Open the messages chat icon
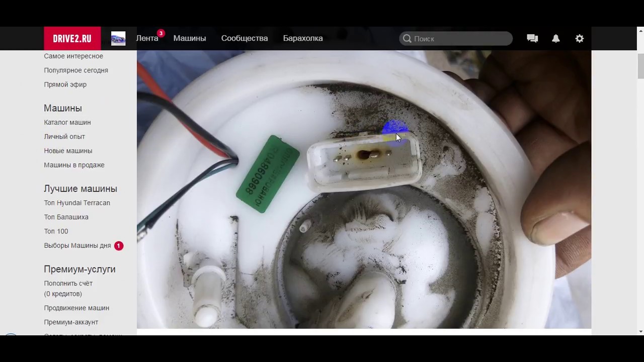Image resolution: width=644 pixels, height=362 pixels. 532,38
